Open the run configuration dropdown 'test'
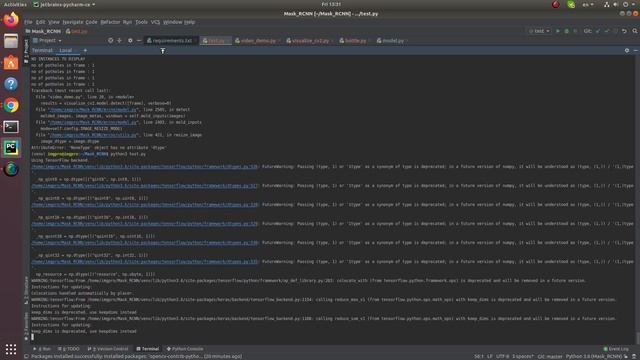The height and width of the screenshot is (360, 640). click(539, 31)
